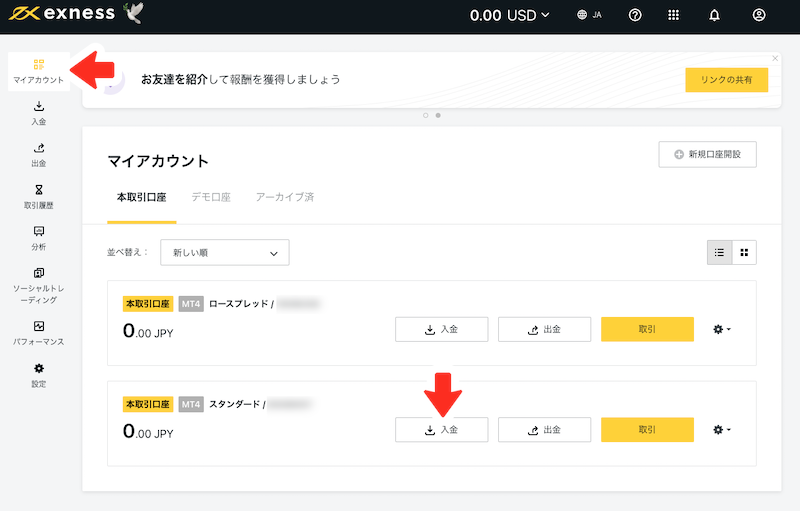Viewport: 800px width, 511px height.
Task: Open the notifications bell
Action: [714, 15]
